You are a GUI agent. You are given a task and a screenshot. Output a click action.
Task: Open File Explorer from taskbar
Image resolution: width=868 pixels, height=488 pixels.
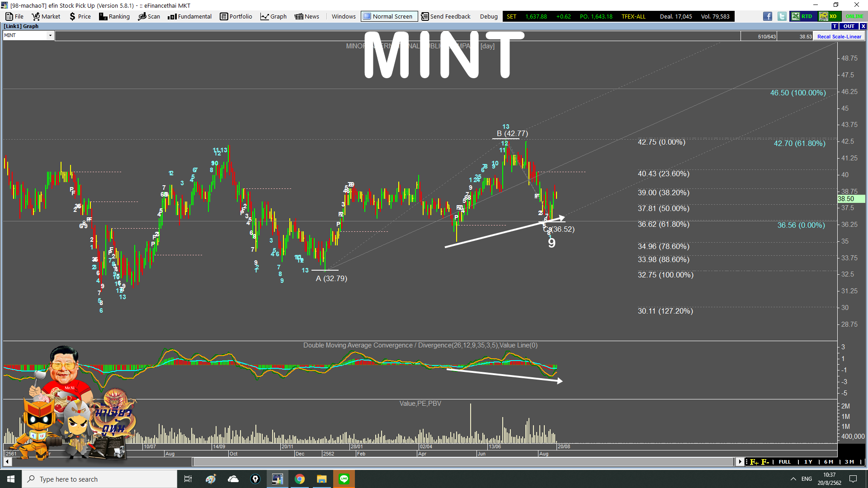point(321,479)
